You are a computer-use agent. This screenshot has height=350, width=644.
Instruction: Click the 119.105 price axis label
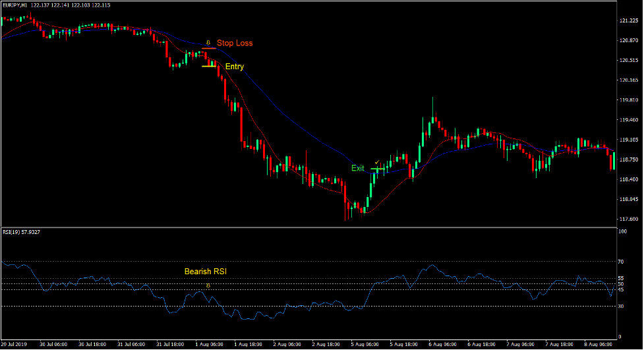point(629,140)
